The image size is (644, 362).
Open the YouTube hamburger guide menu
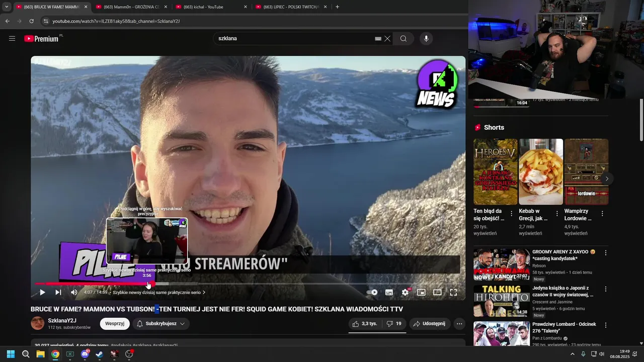pyautogui.click(x=12, y=39)
